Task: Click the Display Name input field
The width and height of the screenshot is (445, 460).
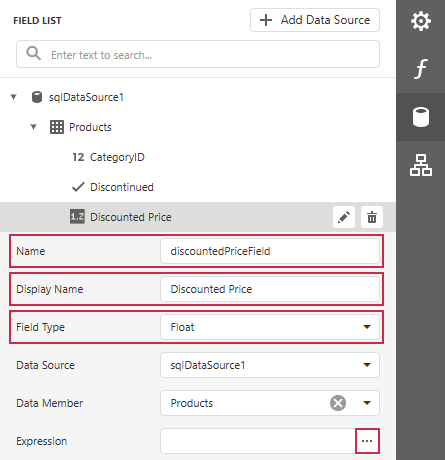Action: (270, 289)
